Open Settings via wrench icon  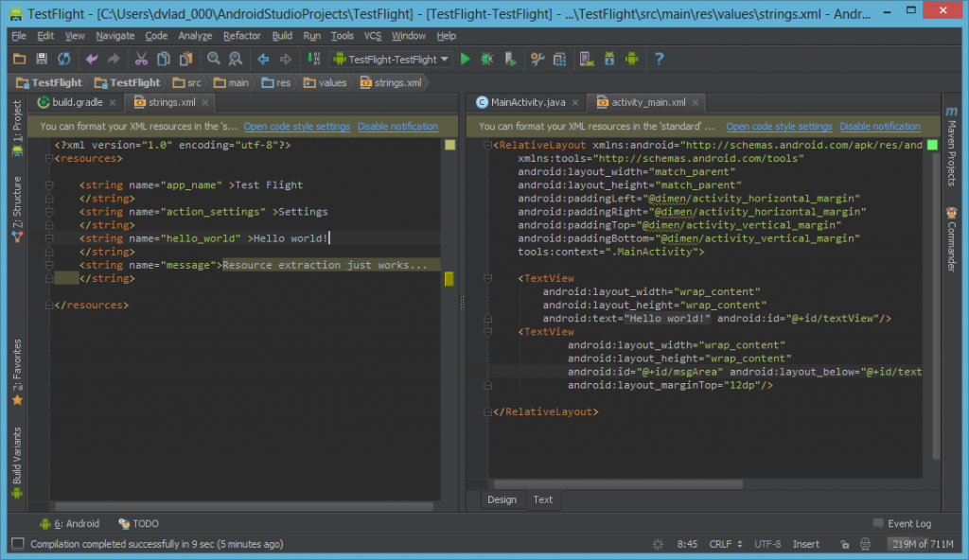pos(537,60)
